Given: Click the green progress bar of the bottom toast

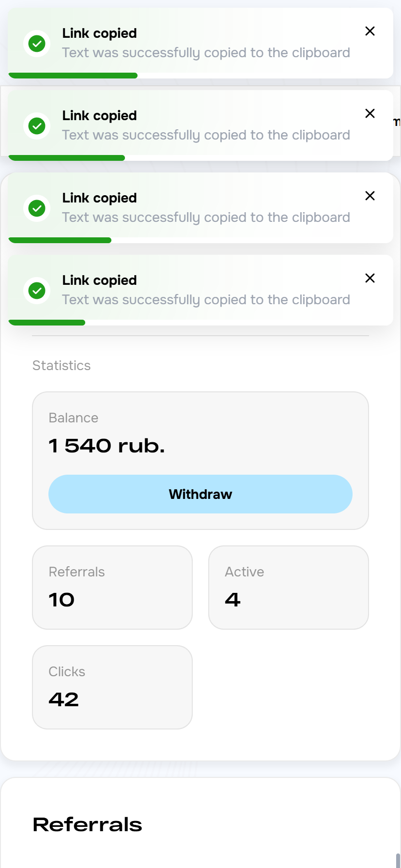Looking at the screenshot, I should [46, 322].
